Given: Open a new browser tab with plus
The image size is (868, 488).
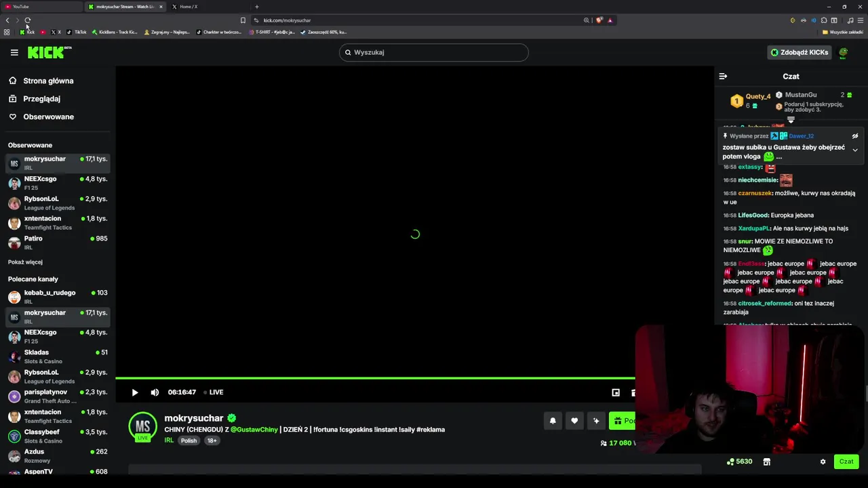Looking at the screenshot, I should pos(256,7).
